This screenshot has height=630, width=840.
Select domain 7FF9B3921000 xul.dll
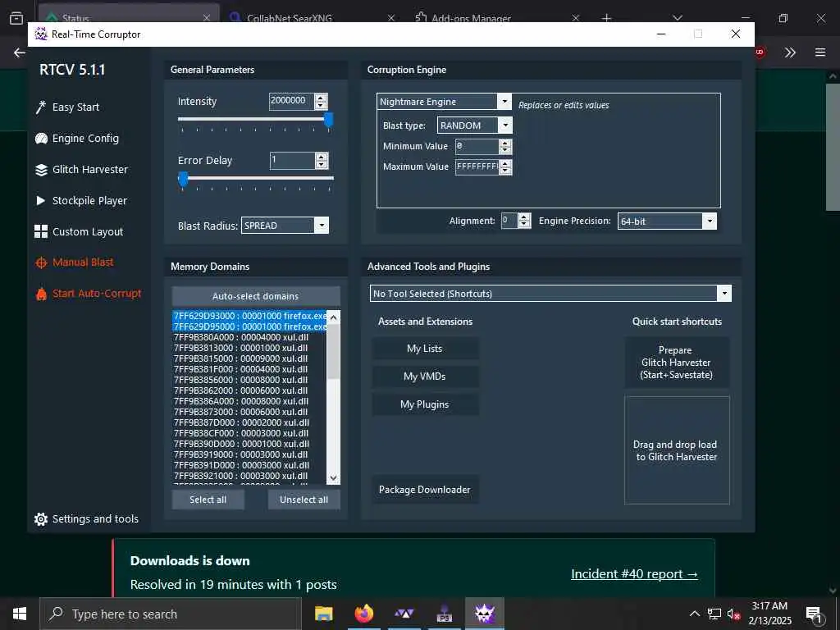click(x=249, y=476)
